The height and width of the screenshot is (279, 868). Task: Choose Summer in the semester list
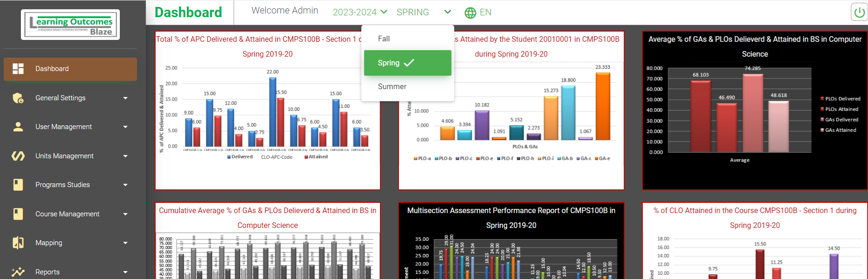392,87
